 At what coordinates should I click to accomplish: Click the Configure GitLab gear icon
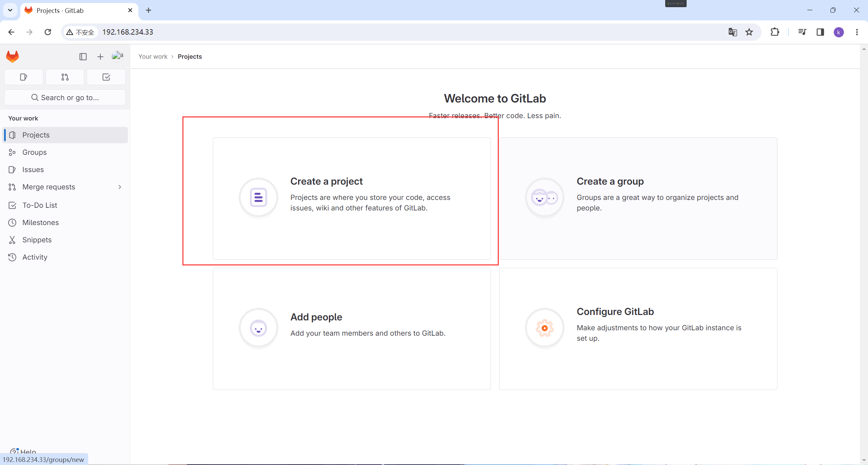tap(545, 328)
